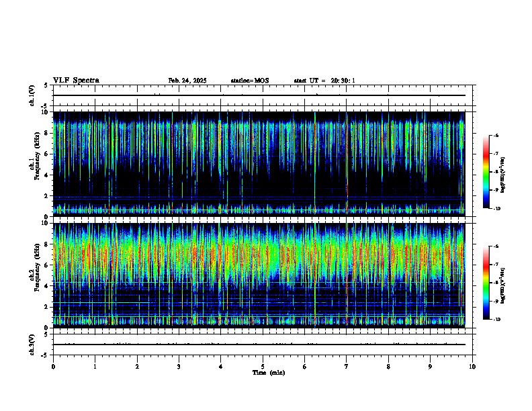Click the "-6" tick on ch.1 colorbar
Image resolution: width=532 pixels, height=411 pixels.
pos(496,135)
